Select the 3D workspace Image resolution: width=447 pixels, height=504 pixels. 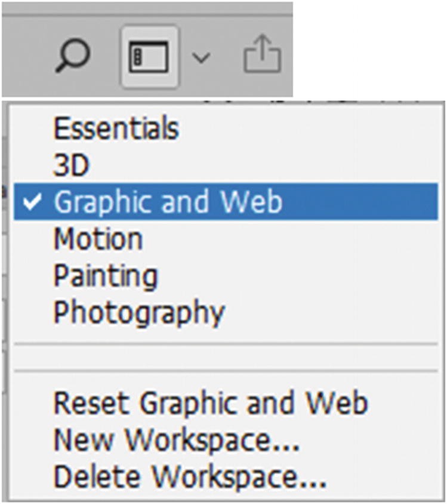pos(71,165)
